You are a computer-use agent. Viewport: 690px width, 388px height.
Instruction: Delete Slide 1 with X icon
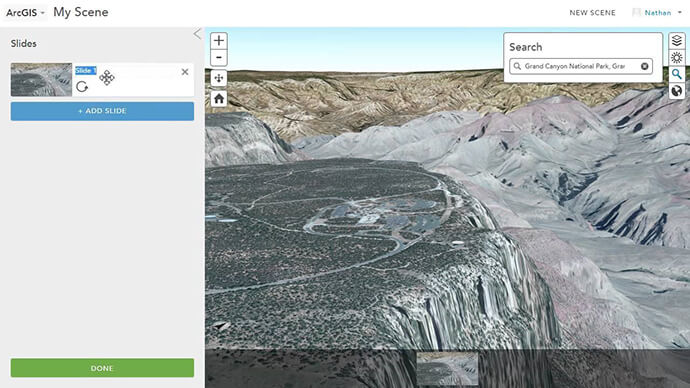click(185, 72)
